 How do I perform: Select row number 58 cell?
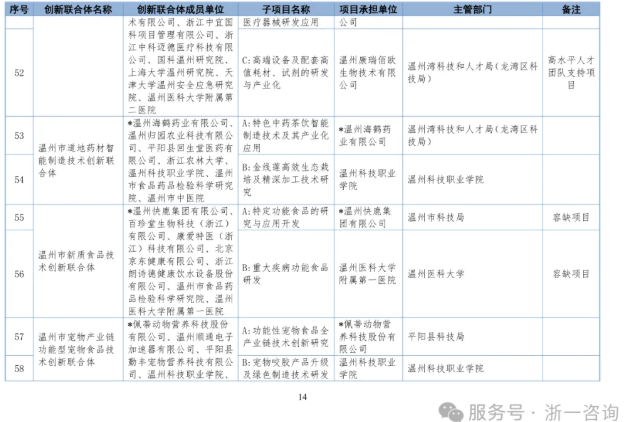pyautogui.click(x=19, y=368)
